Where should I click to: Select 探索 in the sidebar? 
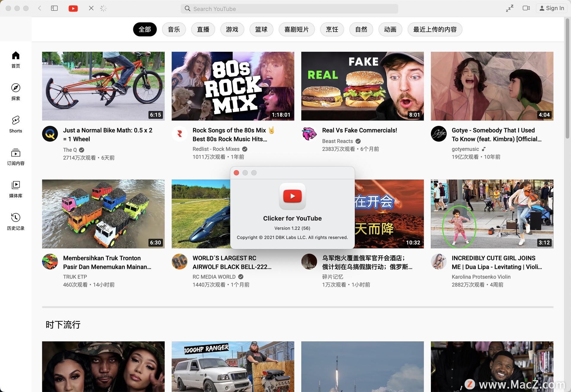(15, 92)
